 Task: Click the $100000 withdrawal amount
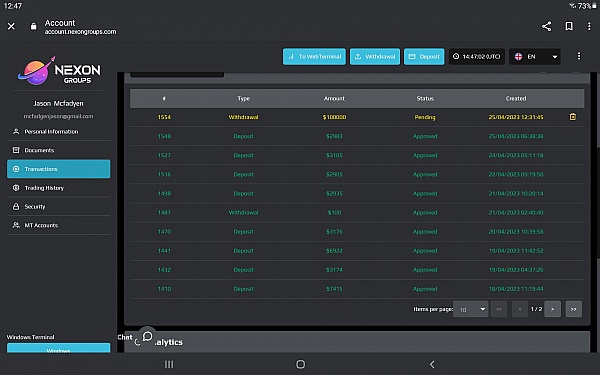pos(334,117)
